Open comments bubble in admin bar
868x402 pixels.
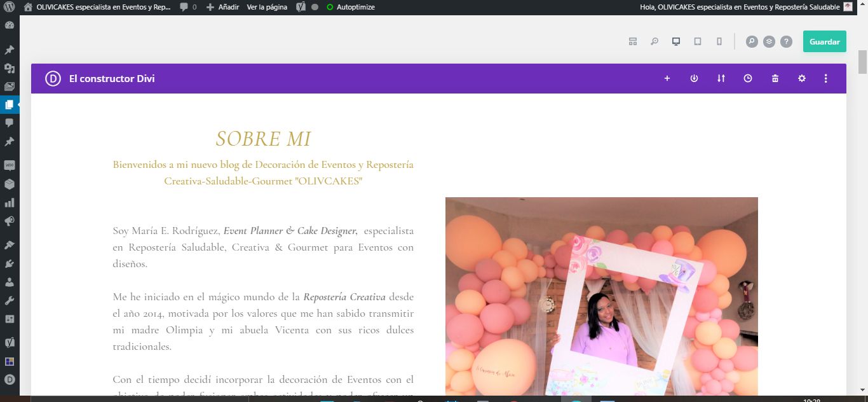188,7
